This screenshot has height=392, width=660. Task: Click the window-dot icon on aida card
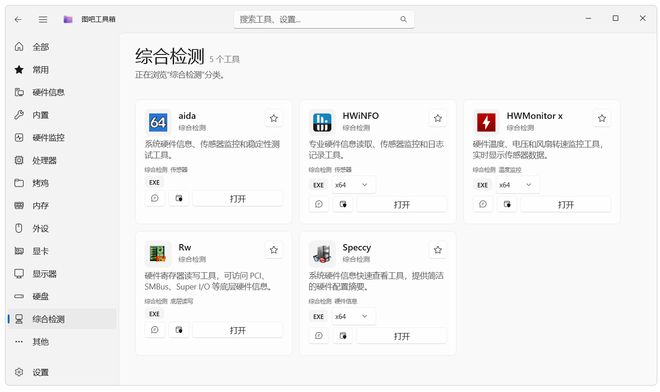click(179, 198)
